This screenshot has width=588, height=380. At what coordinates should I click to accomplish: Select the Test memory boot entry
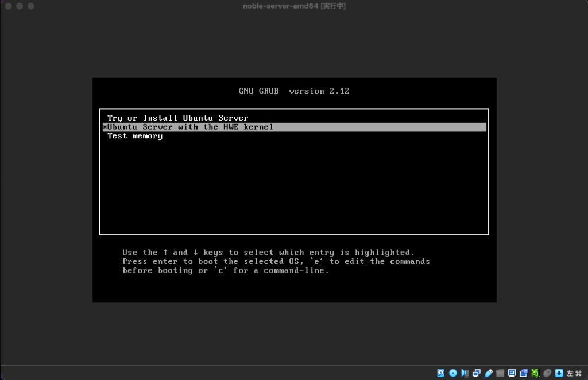pyautogui.click(x=295, y=136)
